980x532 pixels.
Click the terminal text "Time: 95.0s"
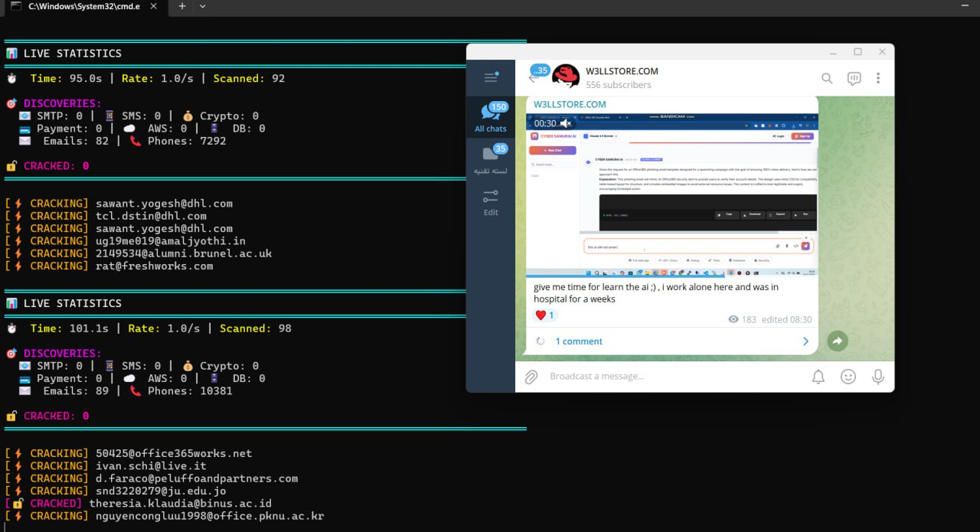coord(66,78)
